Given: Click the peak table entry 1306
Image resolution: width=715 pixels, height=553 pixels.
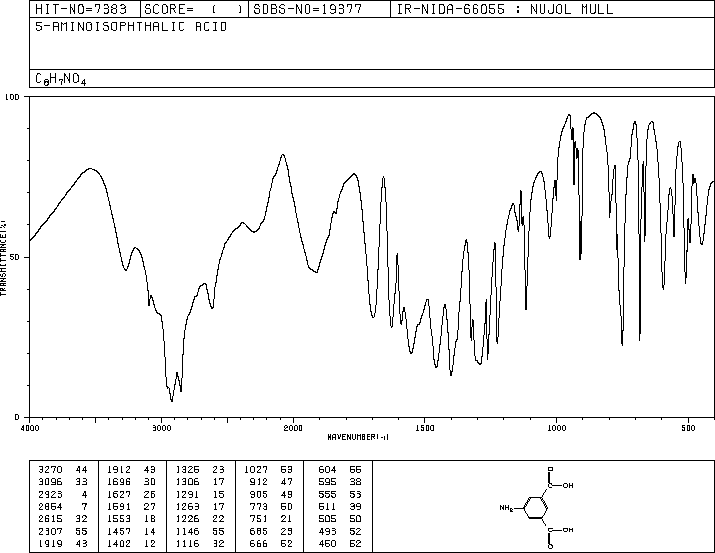Looking at the screenshot, I should click(x=187, y=482).
